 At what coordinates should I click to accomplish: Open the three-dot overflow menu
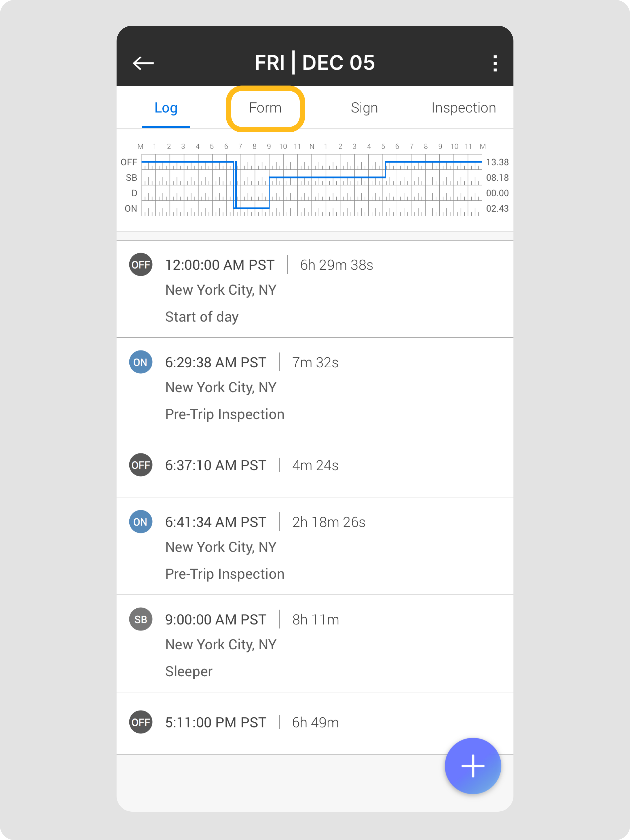495,63
